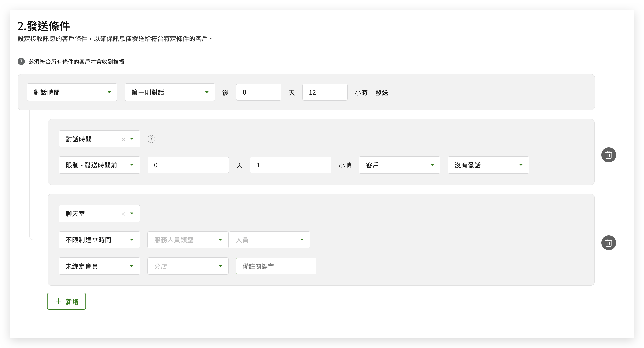Clear the 聊天室 selection with X

click(123, 214)
